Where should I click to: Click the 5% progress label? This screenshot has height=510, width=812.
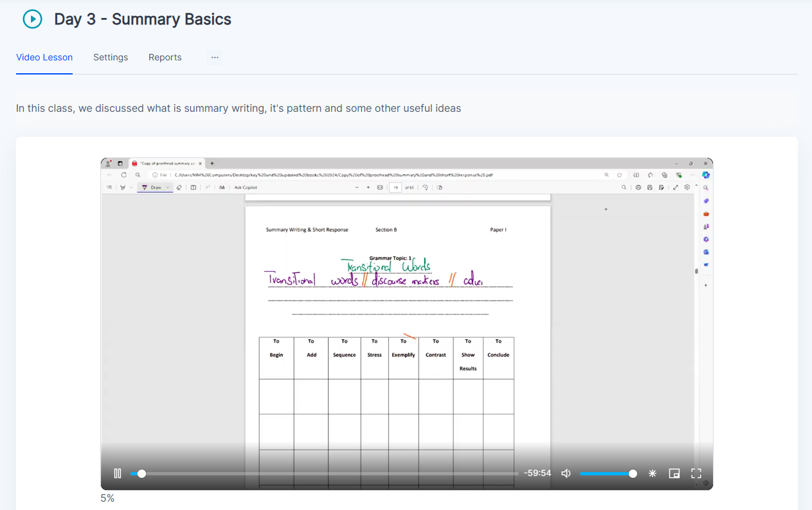point(107,498)
